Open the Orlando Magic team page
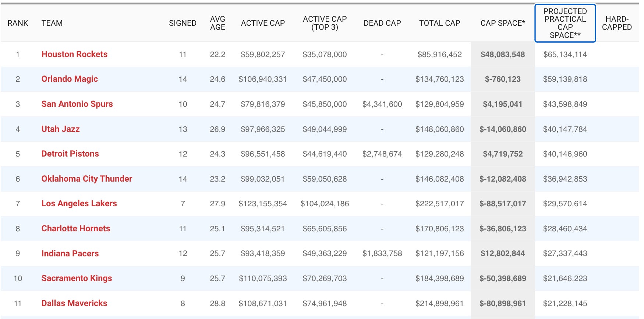 point(70,79)
